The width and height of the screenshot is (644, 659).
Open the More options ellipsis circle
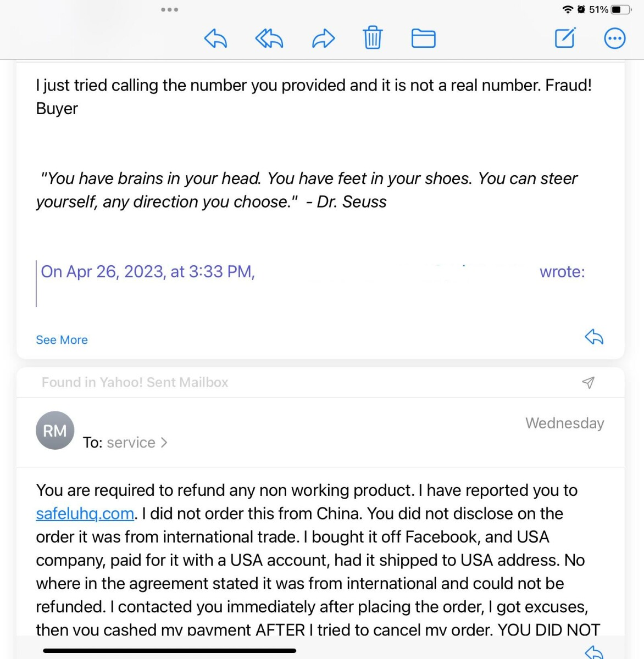[614, 38]
